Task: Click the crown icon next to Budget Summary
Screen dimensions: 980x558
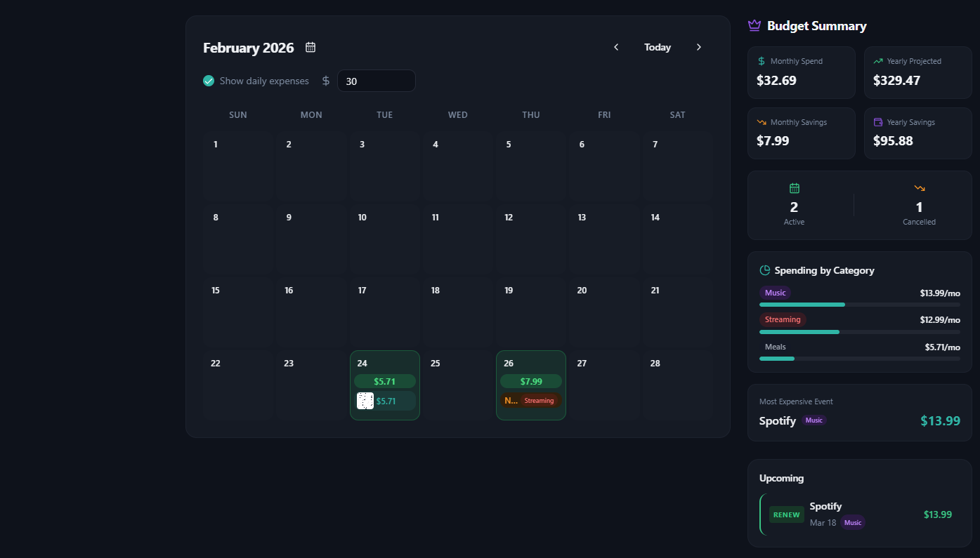Action: pyautogui.click(x=754, y=26)
